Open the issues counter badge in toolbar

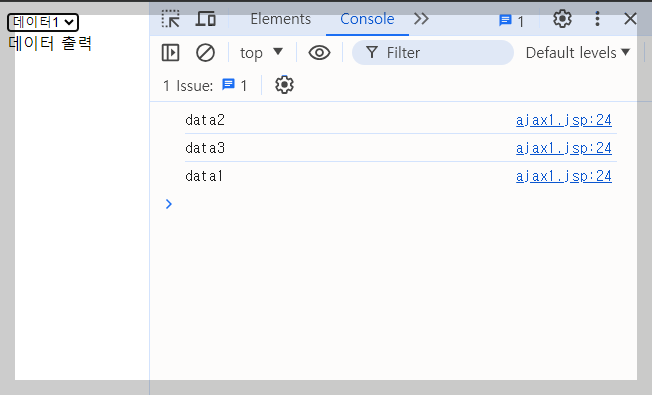[511, 20]
